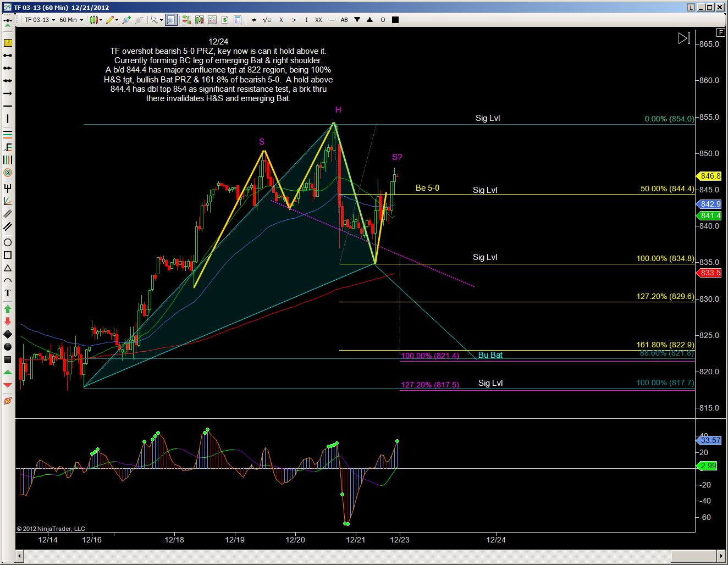
Task: Expand the candlestick chart style dropdown
Action: 101,20
